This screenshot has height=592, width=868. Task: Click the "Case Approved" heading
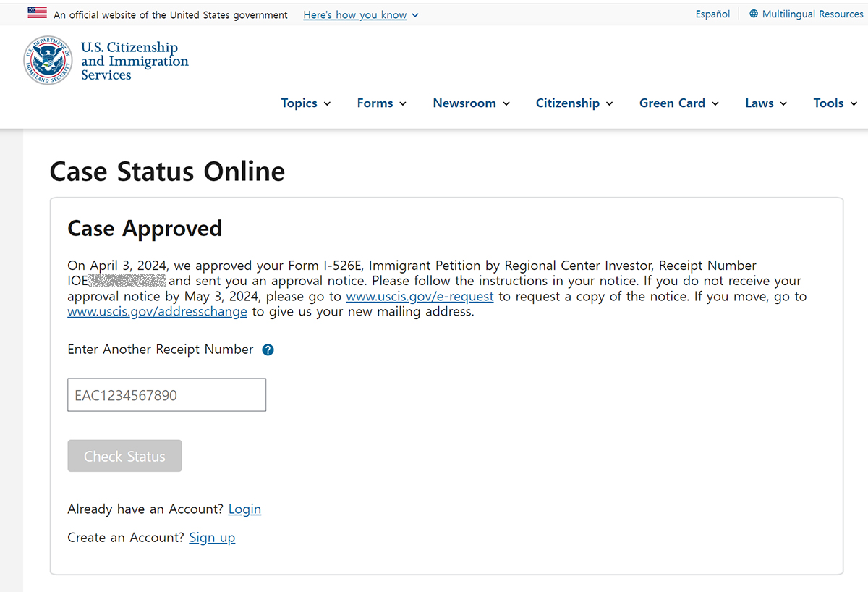(x=145, y=229)
